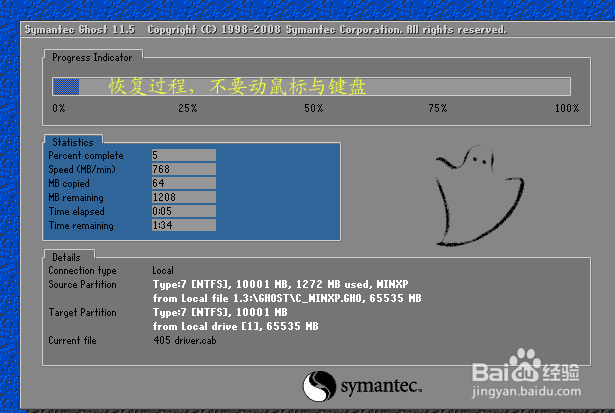Select the MB copied value 64
This screenshot has height=413, width=615.
pos(184,183)
